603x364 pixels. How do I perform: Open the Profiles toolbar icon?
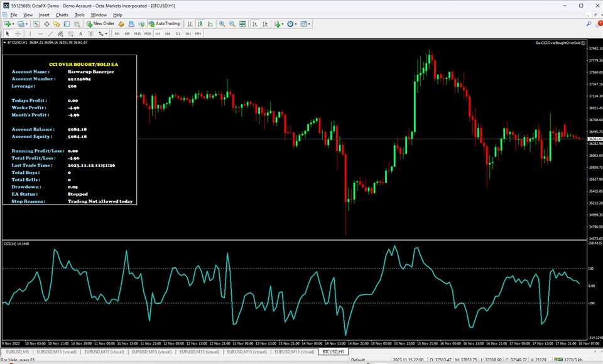[21, 24]
